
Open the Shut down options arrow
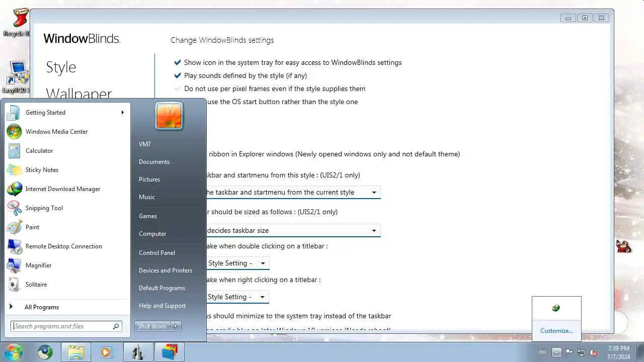(176, 326)
